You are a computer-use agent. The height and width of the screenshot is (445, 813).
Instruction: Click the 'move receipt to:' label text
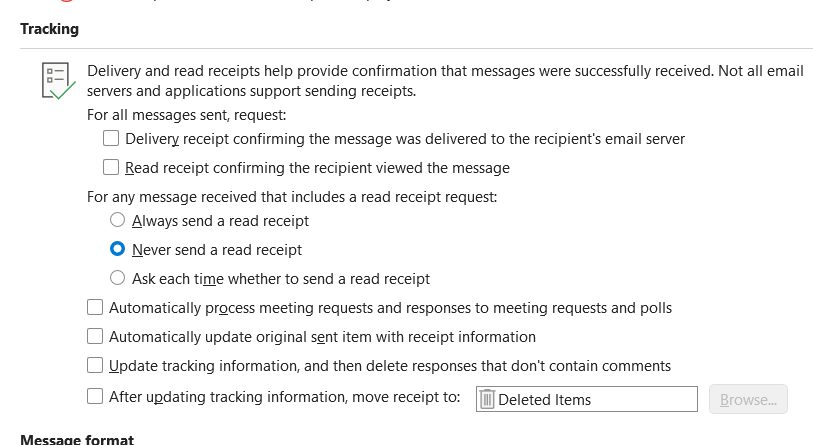click(427, 397)
